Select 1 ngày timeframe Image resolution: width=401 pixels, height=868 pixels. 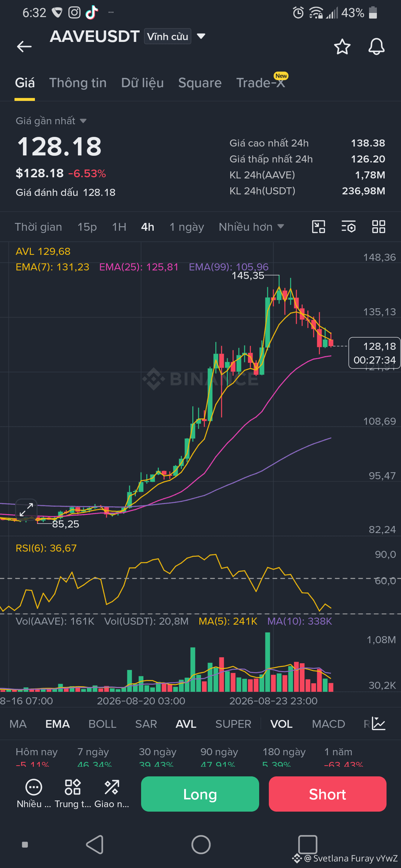tap(187, 227)
